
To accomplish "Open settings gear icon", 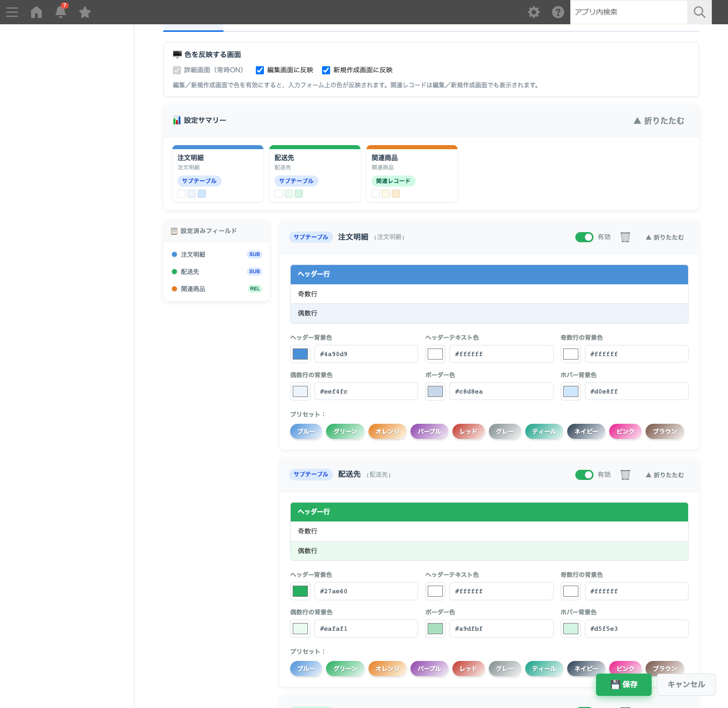I will tap(534, 12).
